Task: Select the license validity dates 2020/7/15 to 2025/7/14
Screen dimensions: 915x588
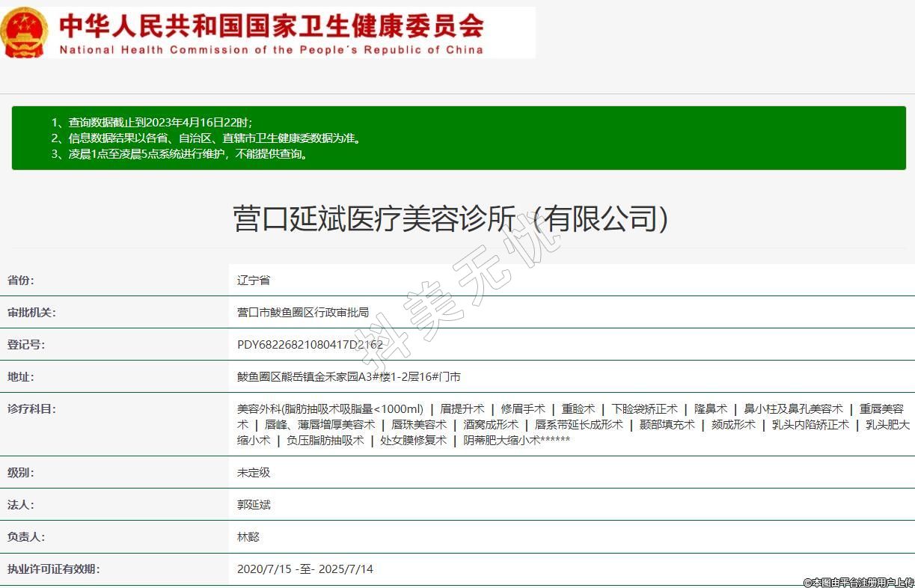Action: (305, 569)
